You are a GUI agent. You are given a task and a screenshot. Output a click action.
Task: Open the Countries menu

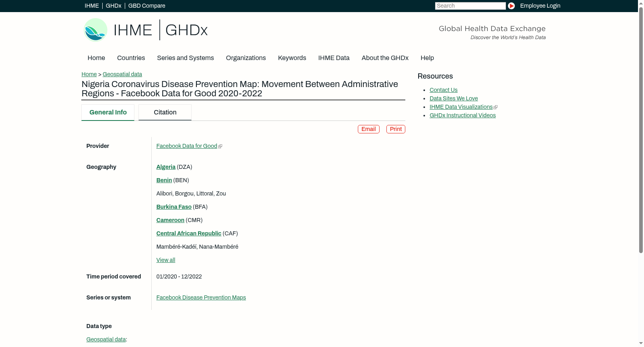pyautogui.click(x=131, y=58)
